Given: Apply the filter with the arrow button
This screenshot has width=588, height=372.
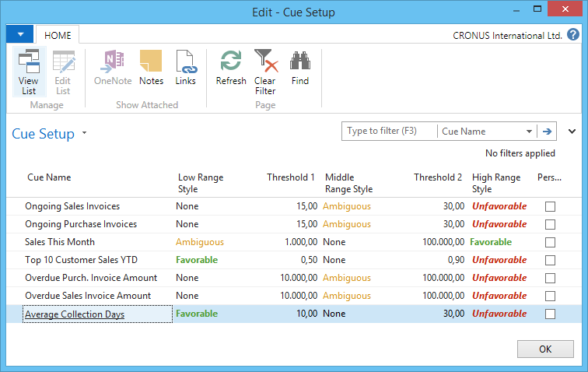Looking at the screenshot, I should [x=548, y=132].
